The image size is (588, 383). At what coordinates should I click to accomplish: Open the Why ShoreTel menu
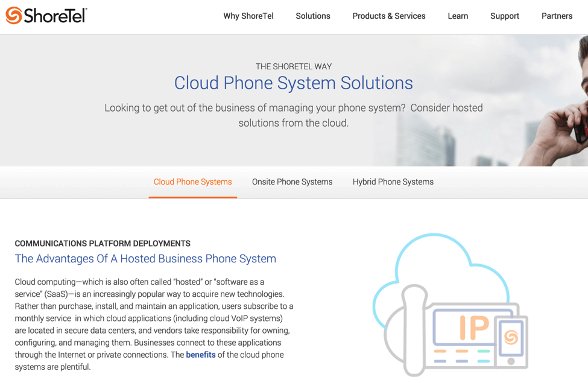point(248,16)
